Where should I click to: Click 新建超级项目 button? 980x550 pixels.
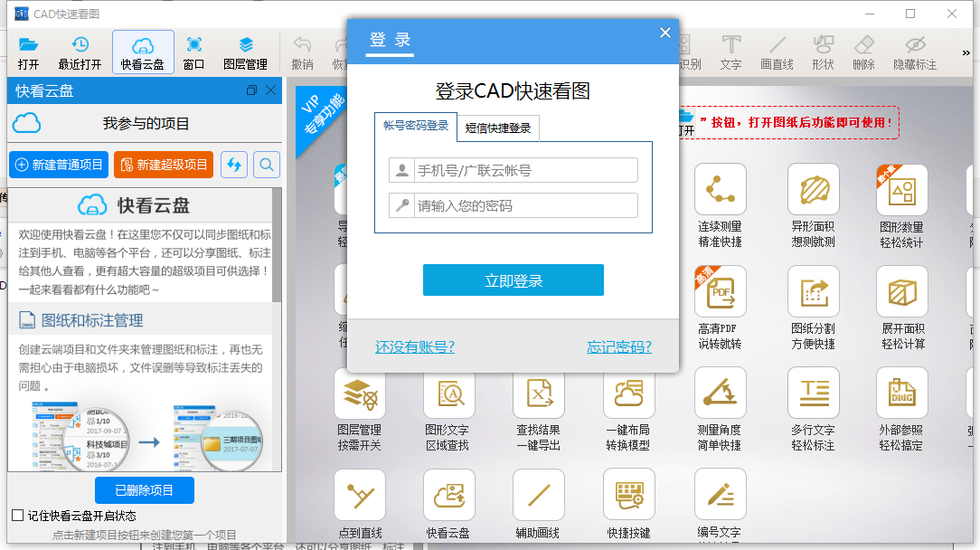coord(163,165)
